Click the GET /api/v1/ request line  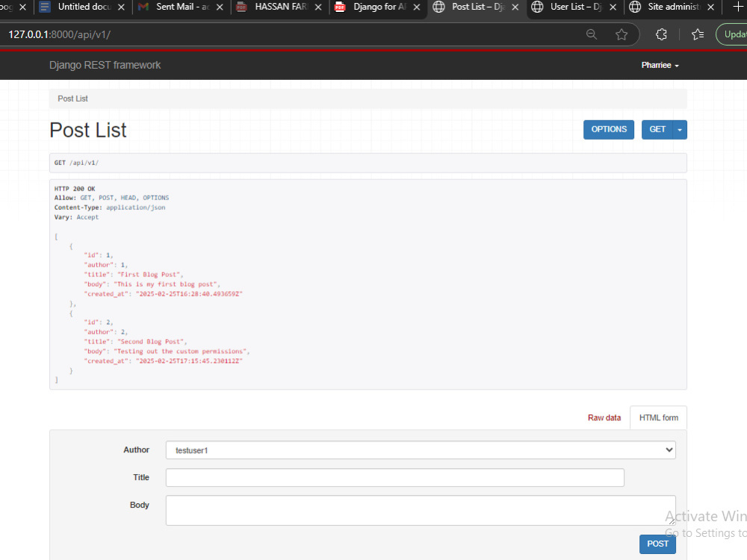[76, 163]
